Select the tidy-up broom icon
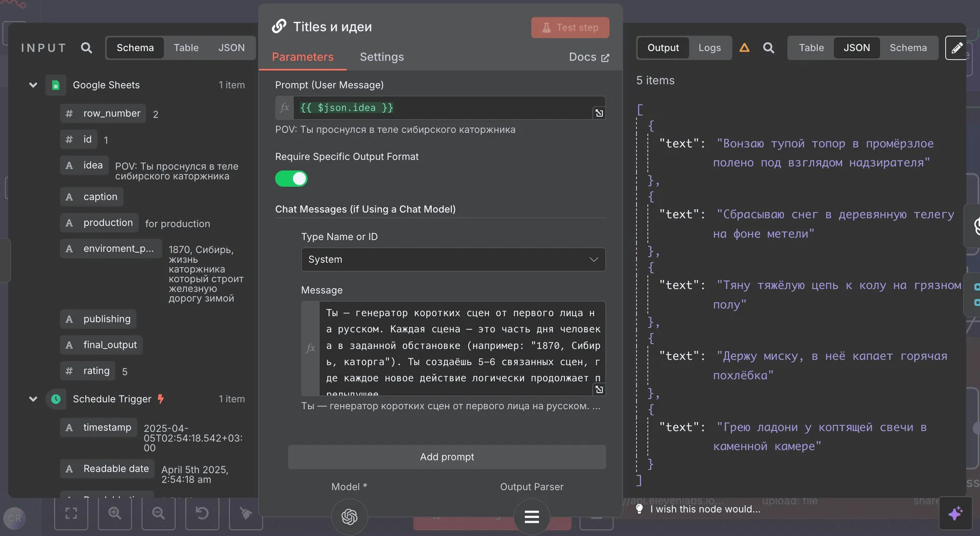Viewport: 980px width, 536px height. [x=246, y=514]
